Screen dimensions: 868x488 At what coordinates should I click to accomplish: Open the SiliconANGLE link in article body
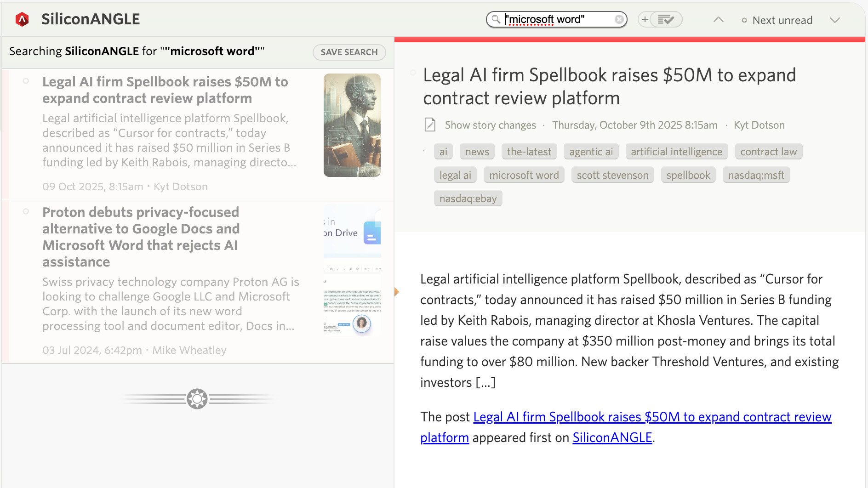612,437
